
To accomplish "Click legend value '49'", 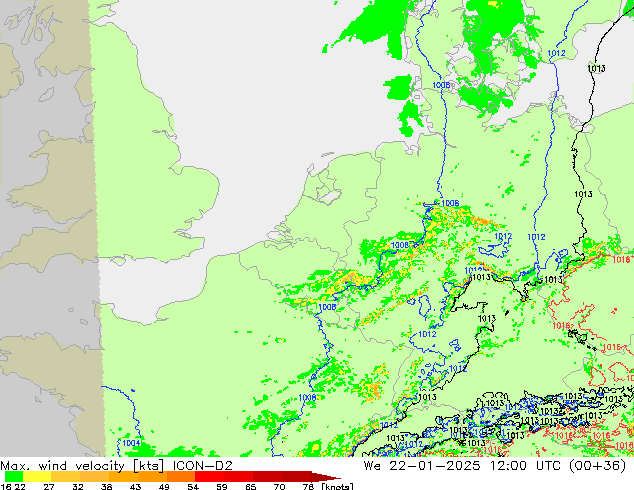I will [164, 486].
